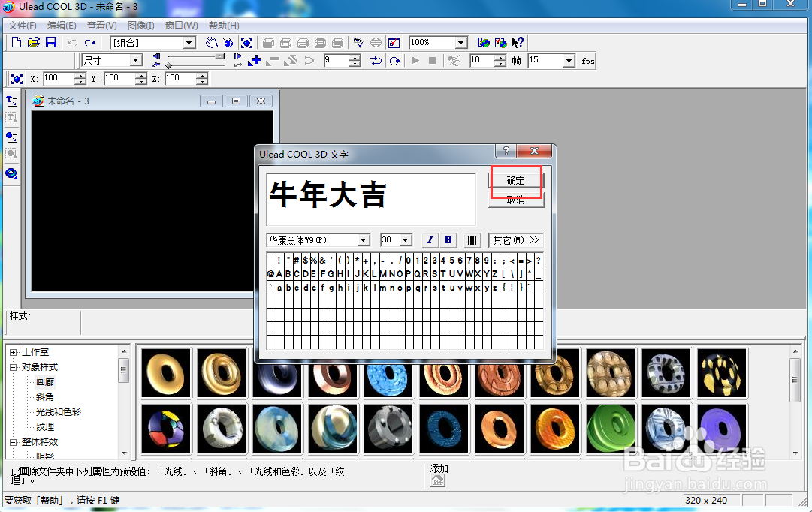Open the 窗口(W) menu

coord(181,26)
